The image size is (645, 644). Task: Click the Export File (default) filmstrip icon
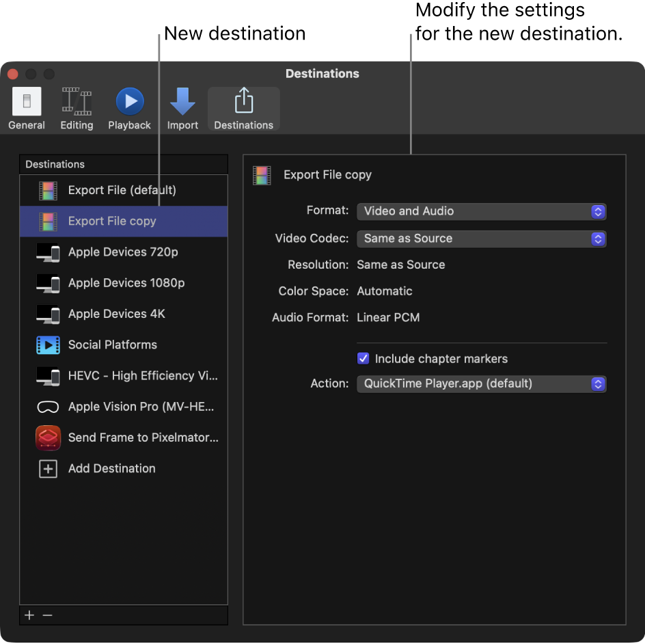click(48, 191)
